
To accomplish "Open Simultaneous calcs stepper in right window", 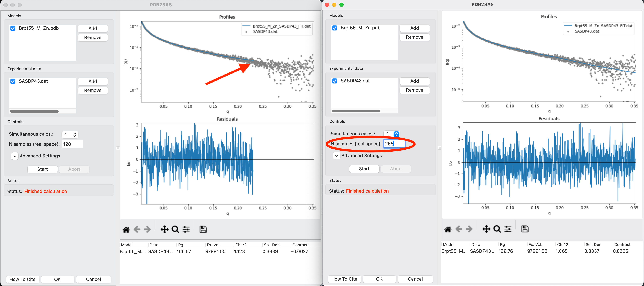I will pyautogui.click(x=396, y=134).
